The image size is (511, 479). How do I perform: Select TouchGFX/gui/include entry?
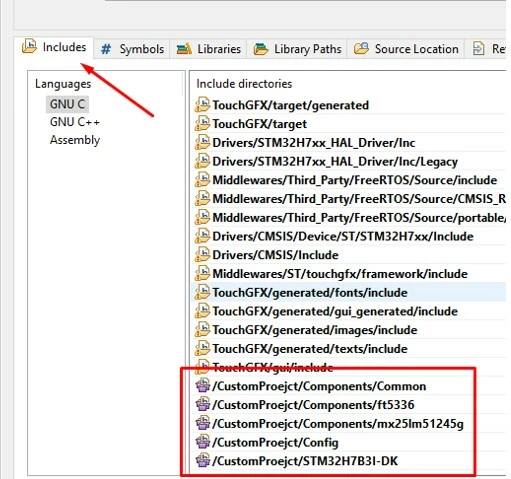[349, 367]
